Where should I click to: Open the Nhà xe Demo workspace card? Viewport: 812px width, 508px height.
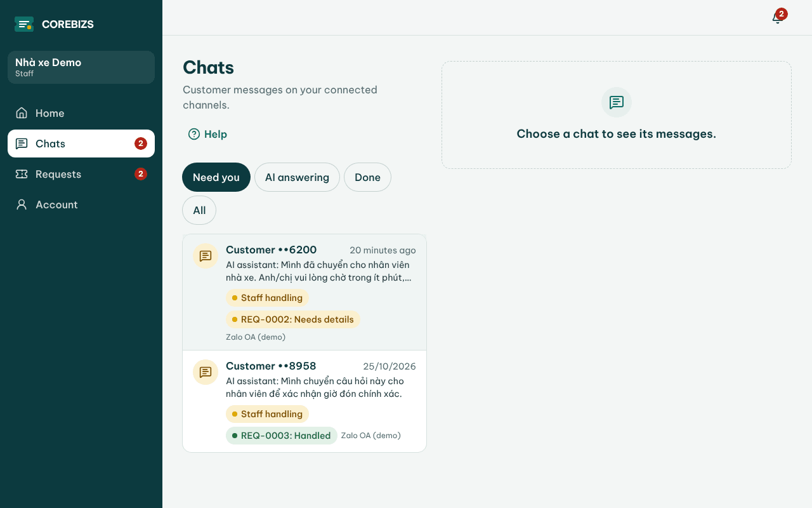tap(81, 67)
